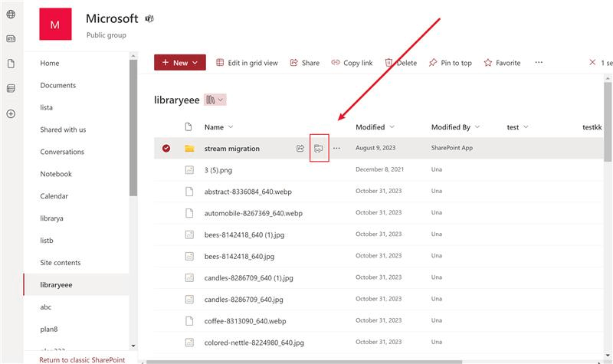This screenshot has height=364, width=613.
Task: Click the Create plus circle icon
Action: point(11,113)
